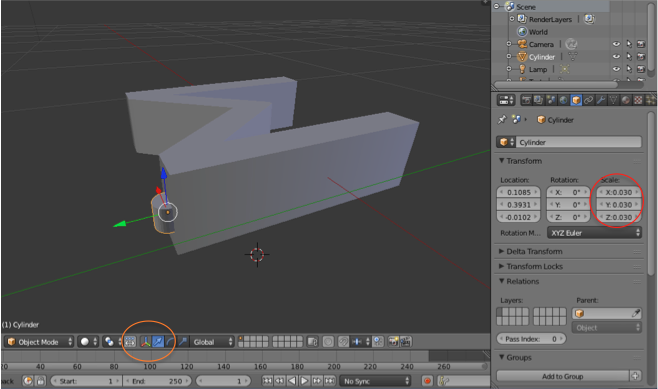This screenshot has height=389, width=658.
Task: Toggle Lamp selectability cursor icon
Action: [x=629, y=68]
